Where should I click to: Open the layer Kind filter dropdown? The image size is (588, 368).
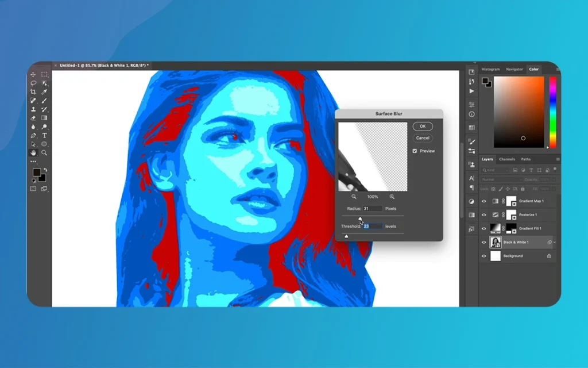496,170
